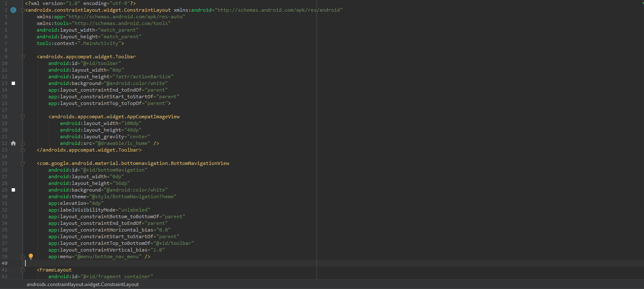Click the "@+id/fragment_container" value
This screenshot has height=289, width=644.
pos(116,277)
